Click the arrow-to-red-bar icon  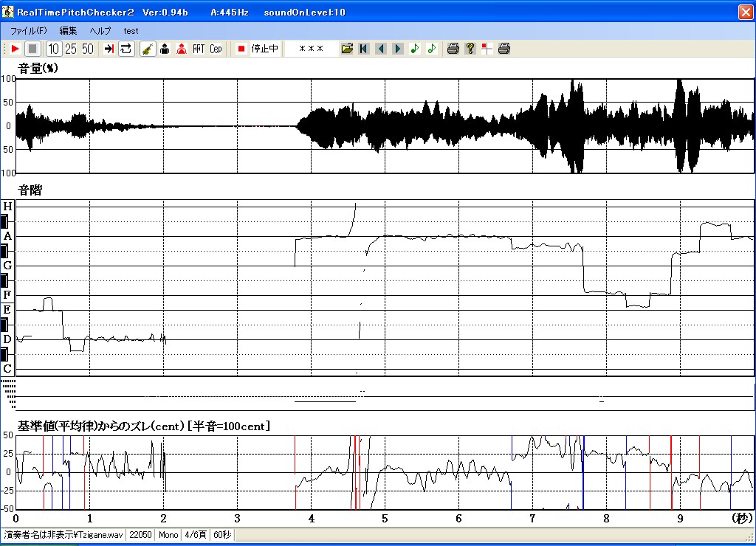(x=109, y=49)
